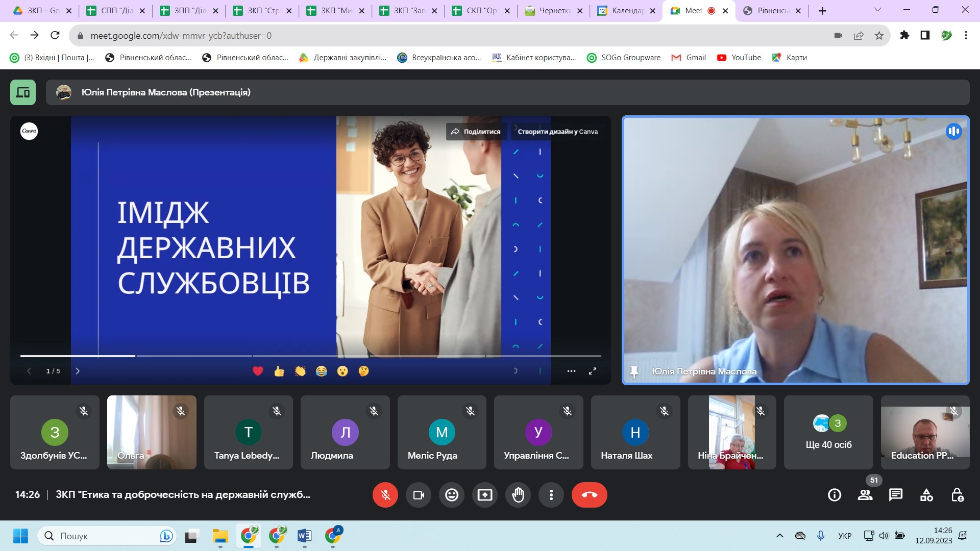
Task: Unmute the microphone
Action: tap(385, 495)
